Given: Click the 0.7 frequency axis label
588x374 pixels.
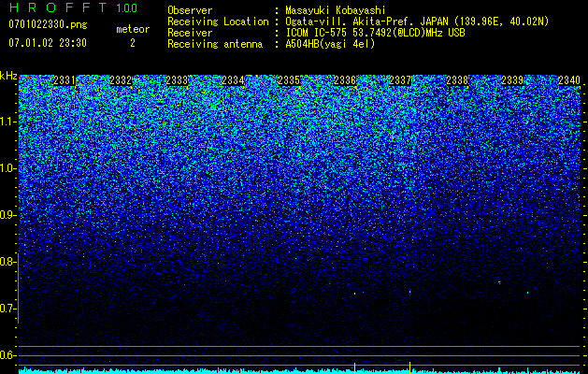Looking at the screenshot, I should (x=7, y=309).
